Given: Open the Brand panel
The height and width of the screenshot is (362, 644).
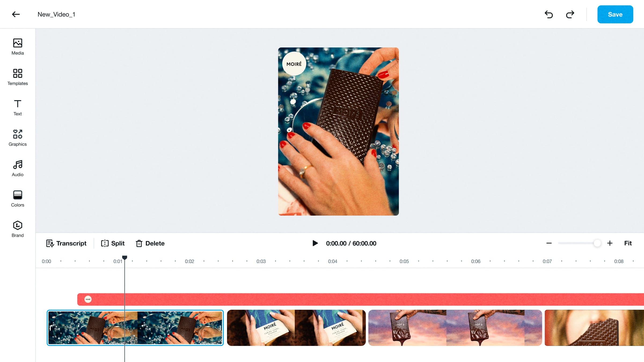Looking at the screenshot, I should tap(17, 228).
